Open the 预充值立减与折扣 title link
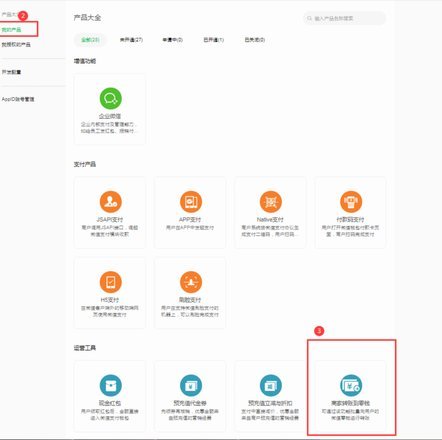This screenshot has height=440, width=442. (x=270, y=403)
